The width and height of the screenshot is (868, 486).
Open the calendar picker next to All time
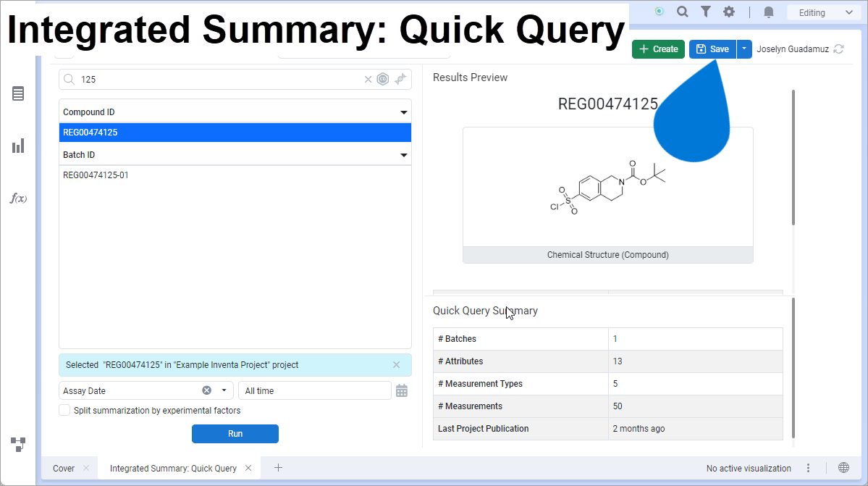(403, 390)
